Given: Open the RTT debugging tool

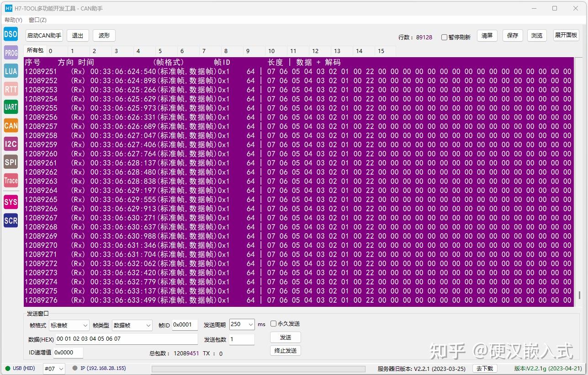Looking at the screenshot, I should click(x=10, y=89).
